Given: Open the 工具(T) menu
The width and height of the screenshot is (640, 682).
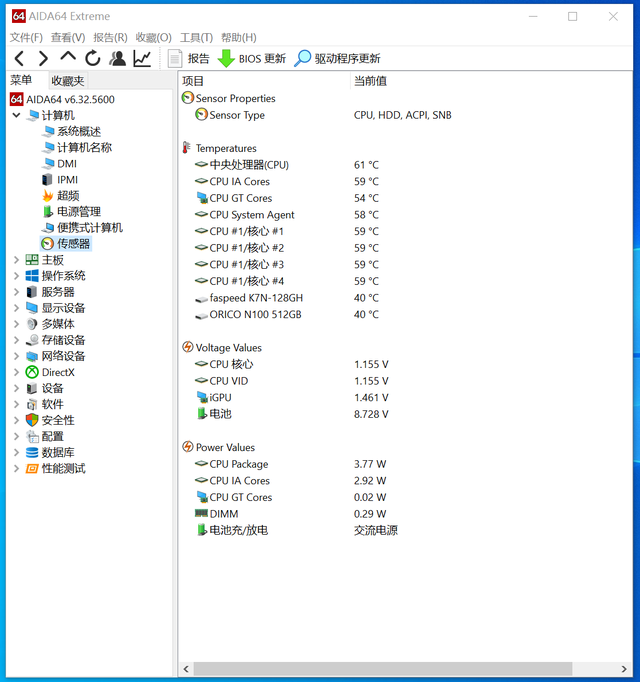Looking at the screenshot, I should pyautogui.click(x=196, y=37).
